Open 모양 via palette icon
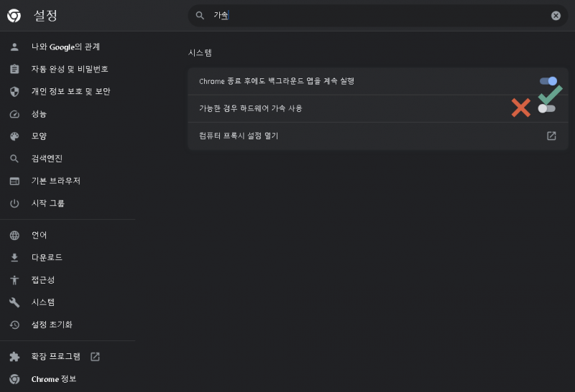The height and width of the screenshot is (392, 575). point(14,136)
